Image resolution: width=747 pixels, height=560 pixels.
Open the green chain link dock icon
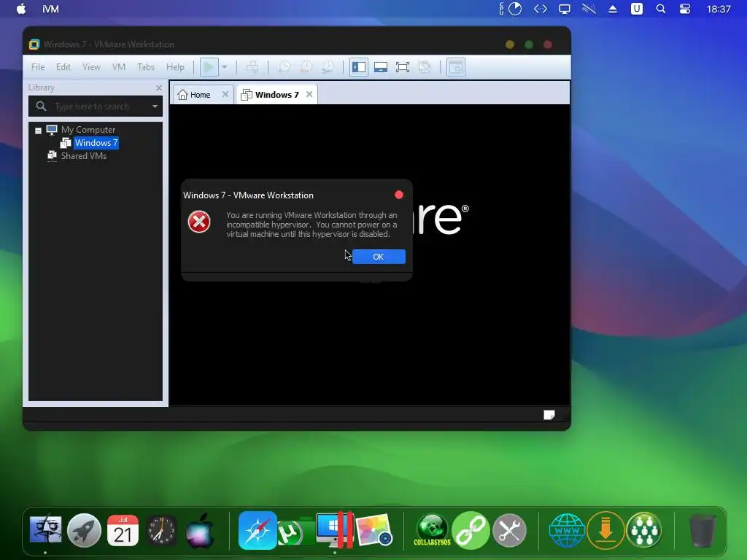[x=471, y=530]
